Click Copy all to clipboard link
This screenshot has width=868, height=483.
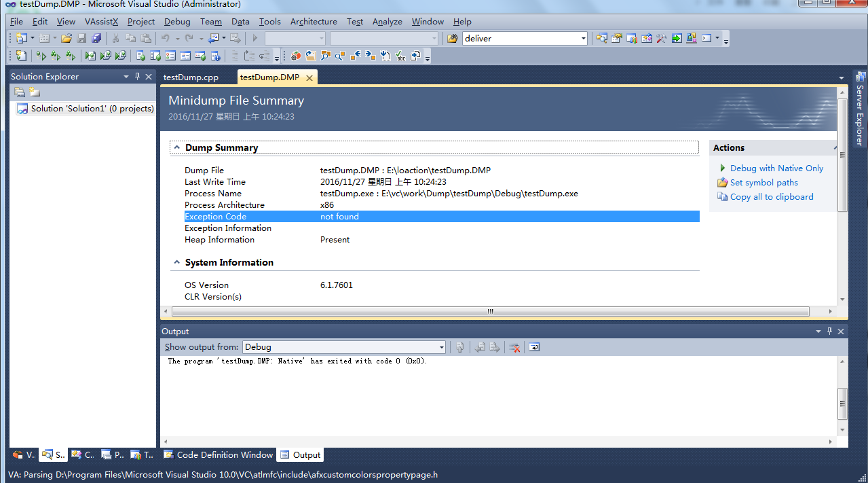click(x=772, y=197)
